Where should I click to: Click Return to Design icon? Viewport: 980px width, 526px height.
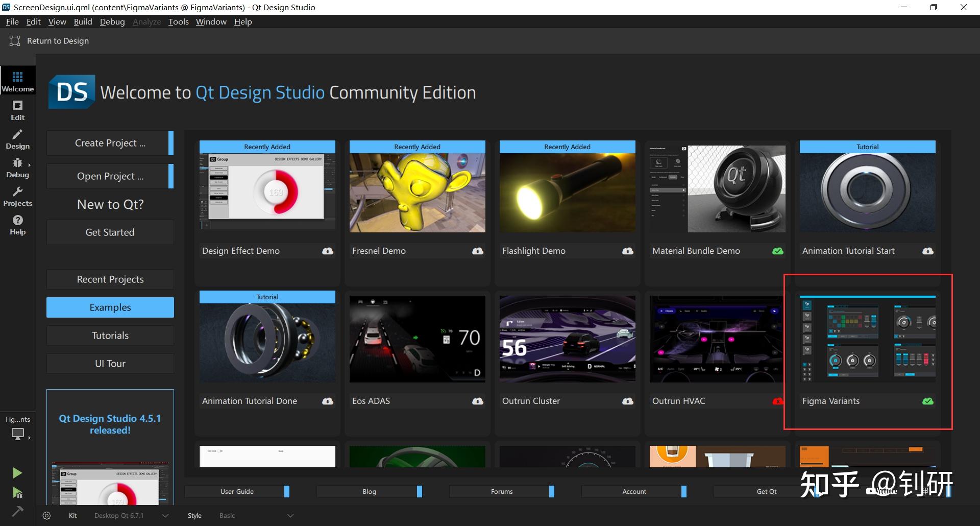point(15,41)
